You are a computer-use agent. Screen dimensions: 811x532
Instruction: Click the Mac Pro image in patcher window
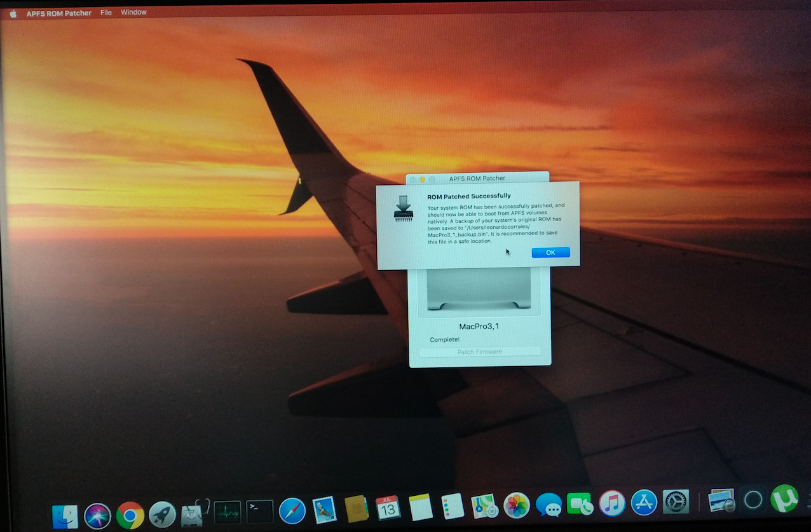[x=480, y=289]
